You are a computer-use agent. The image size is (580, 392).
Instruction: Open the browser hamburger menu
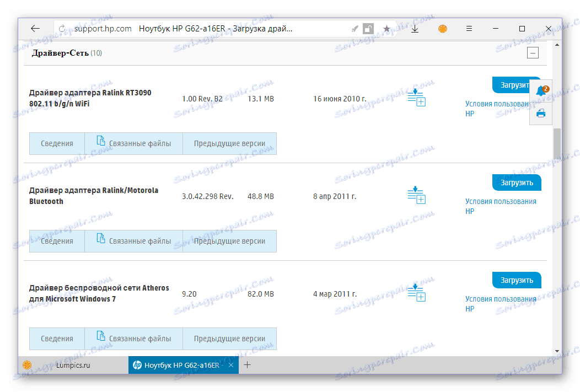coord(469,28)
